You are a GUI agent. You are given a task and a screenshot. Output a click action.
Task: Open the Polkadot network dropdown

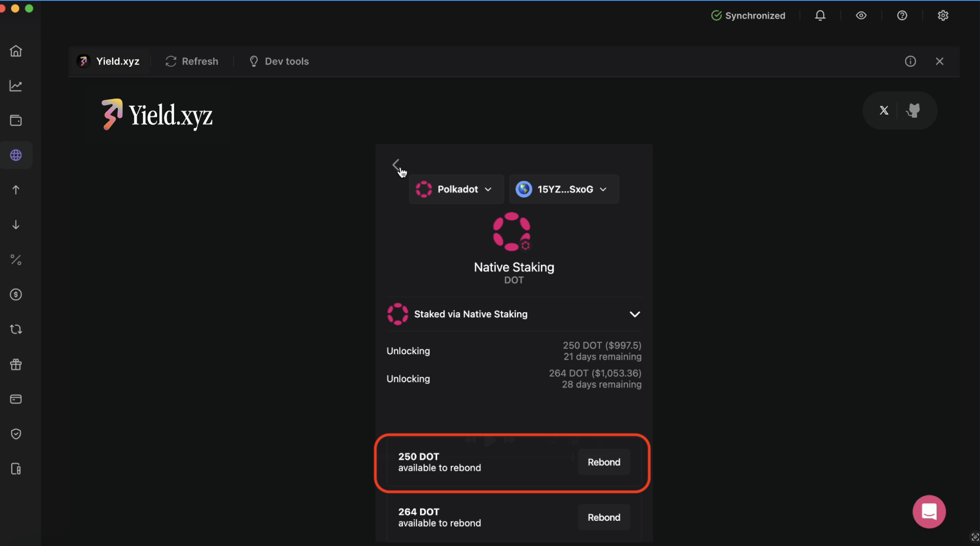pyautogui.click(x=456, y=189)
